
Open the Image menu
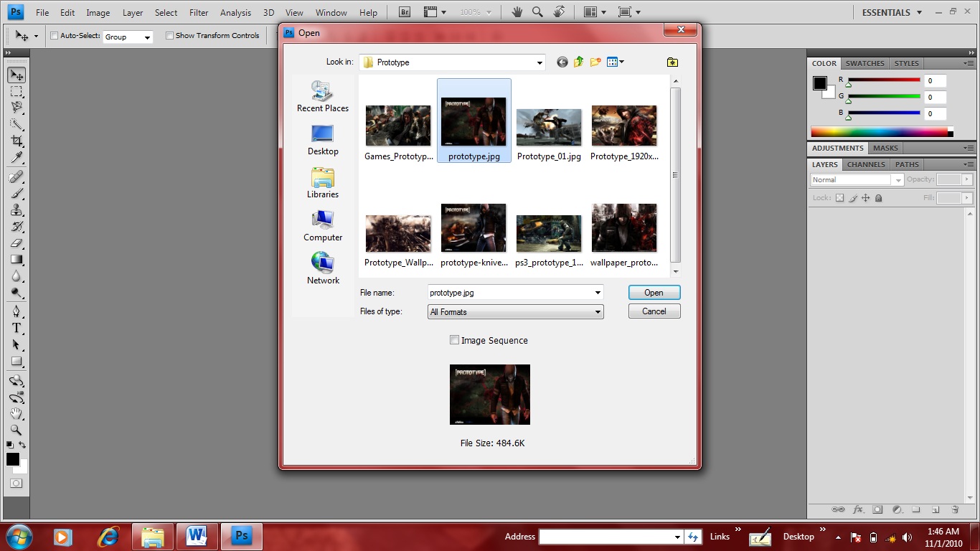point(98,13)
